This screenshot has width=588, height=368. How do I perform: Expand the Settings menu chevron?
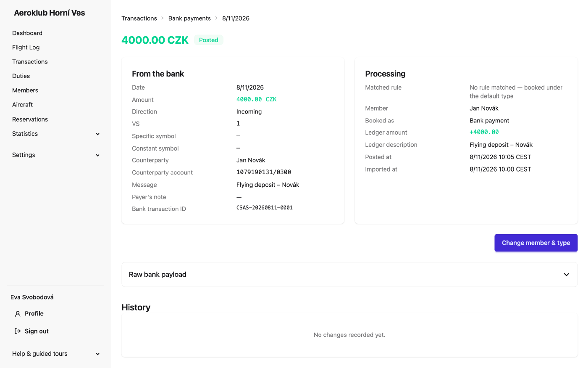coord(97,155)
